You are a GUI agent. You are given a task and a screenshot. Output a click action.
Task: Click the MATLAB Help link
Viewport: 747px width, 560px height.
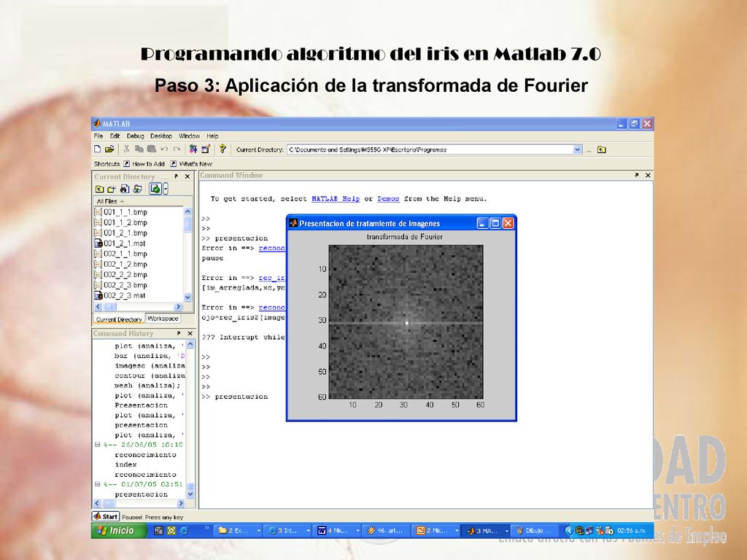(336, 198)
